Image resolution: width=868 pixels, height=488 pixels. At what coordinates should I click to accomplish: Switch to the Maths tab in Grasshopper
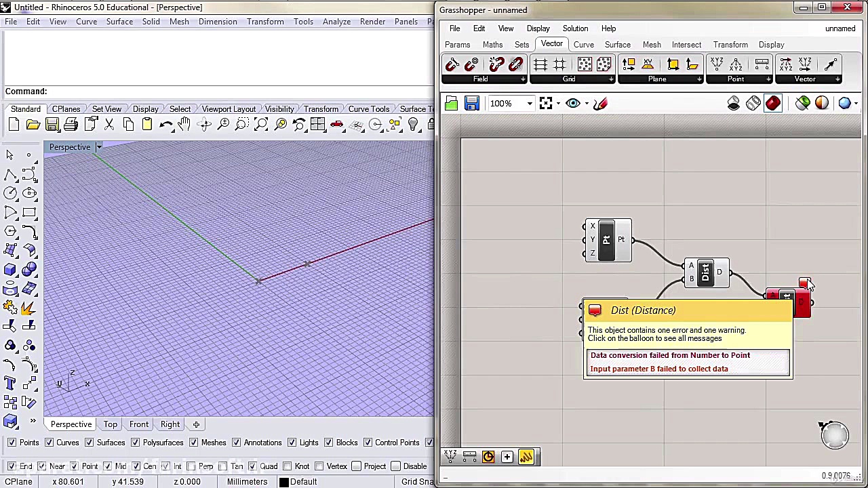[492, 45]
